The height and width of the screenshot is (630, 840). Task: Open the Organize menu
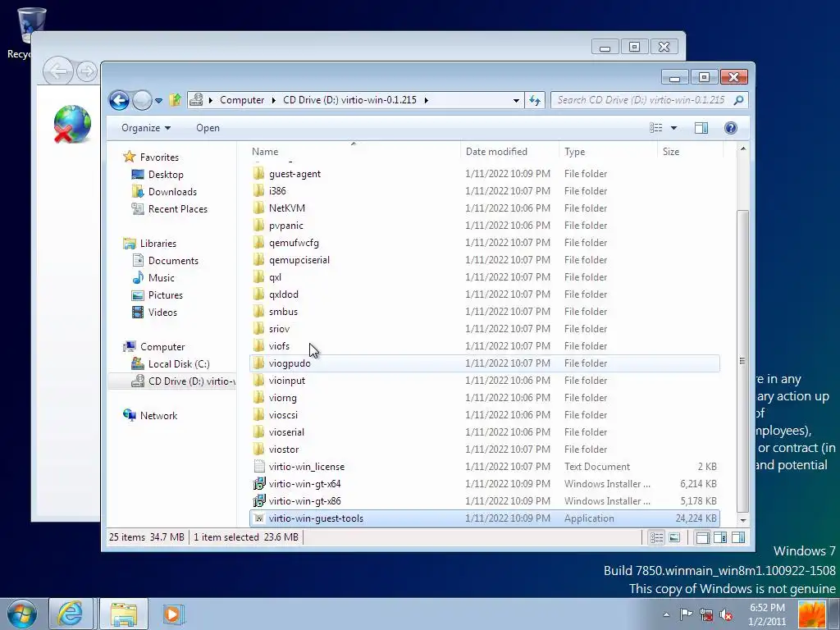(x=146, y=127)
